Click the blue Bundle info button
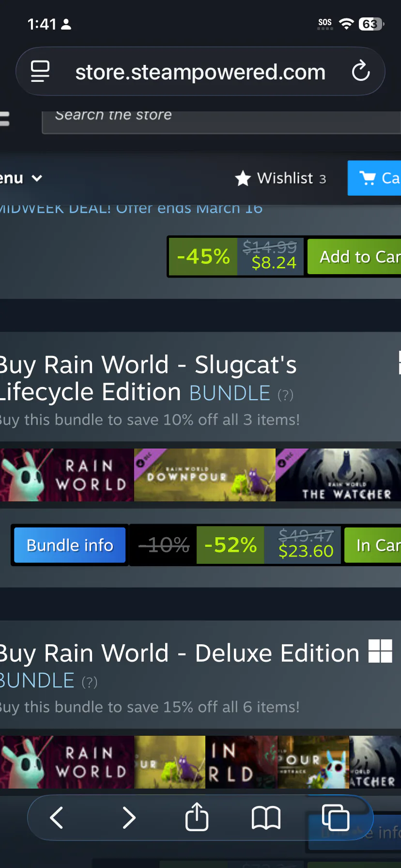401x868 pixels. (x=70, y=545)
